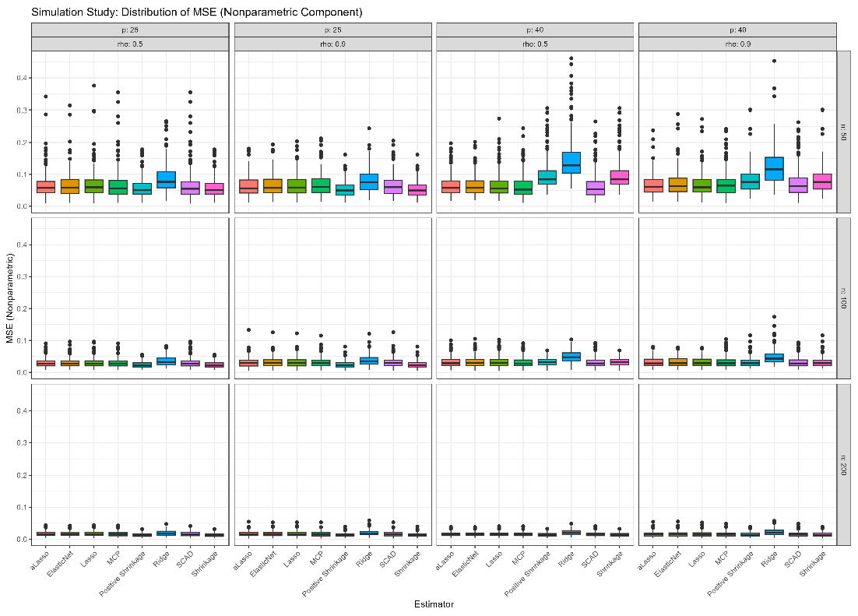Select the red aLasso boxplot in first panel
This screenshot has width=858, height=616.
(x=45, y=187)
